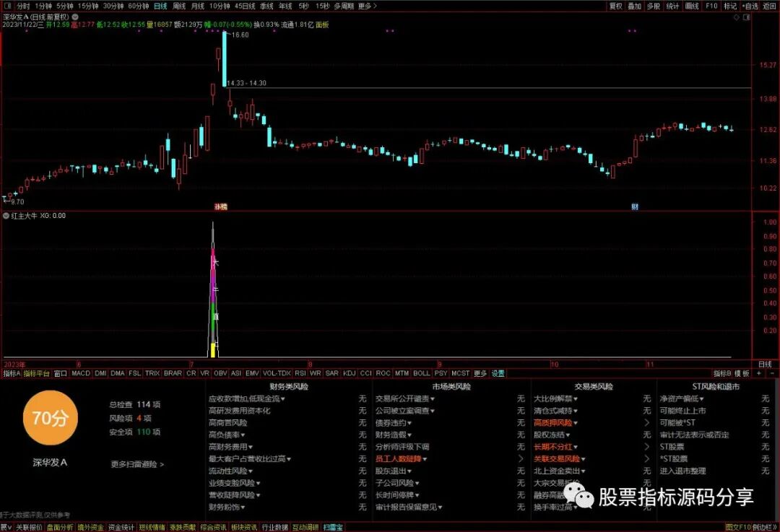Click the 复权 toolbar button
780x532 pixels.
[x=616, y=6]
